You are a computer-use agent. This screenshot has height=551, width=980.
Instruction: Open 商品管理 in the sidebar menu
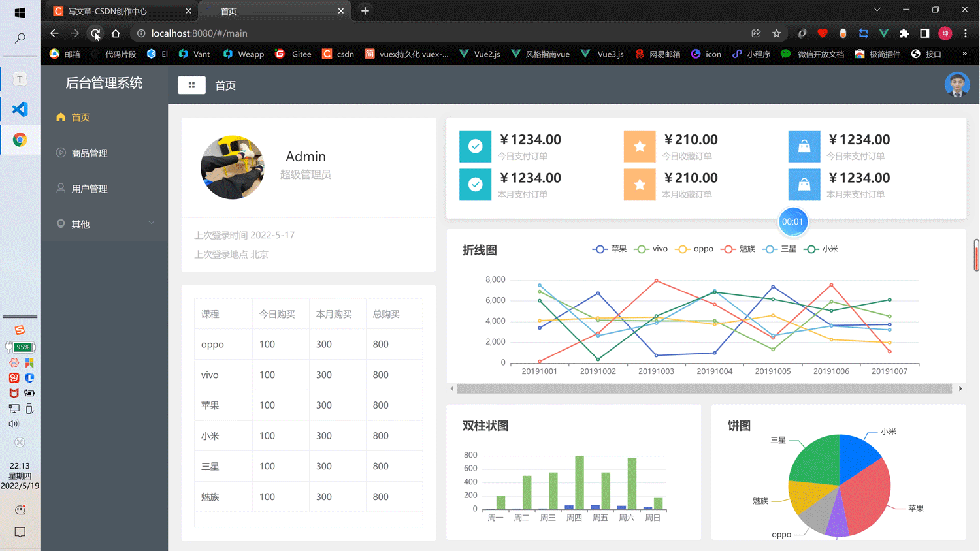[x=104, y=153]
